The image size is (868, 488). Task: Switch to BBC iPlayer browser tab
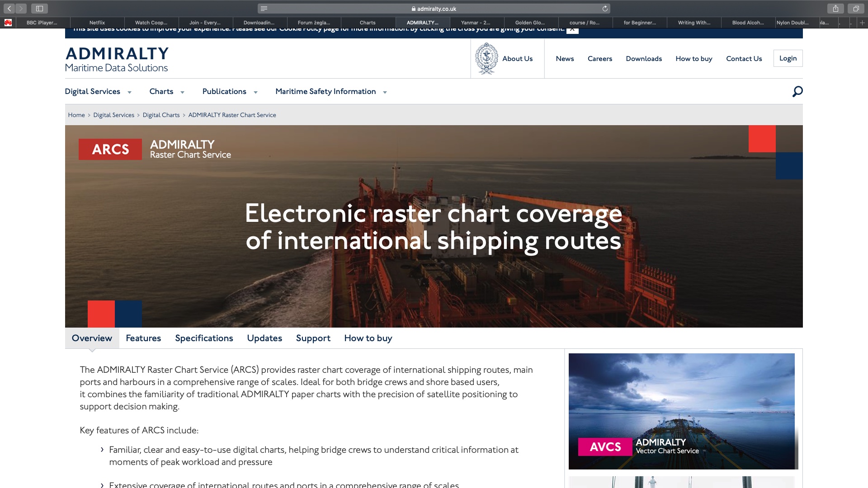click(x=43, y=23)
